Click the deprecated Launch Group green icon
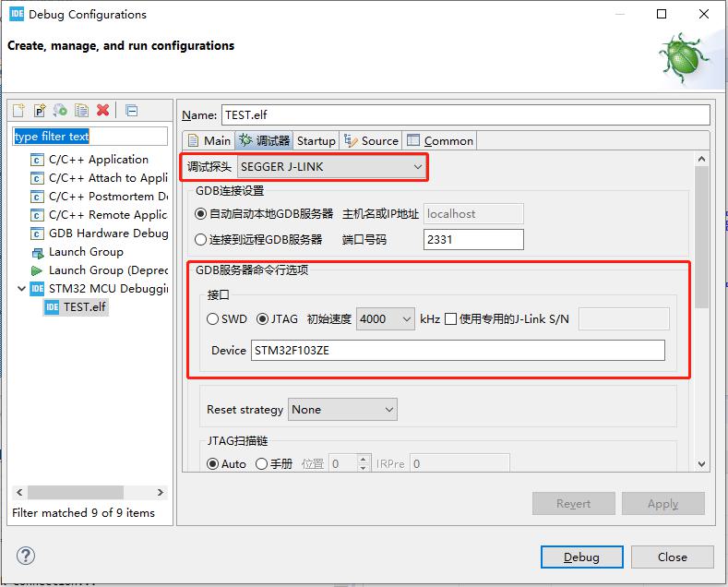 click(x=37, y=270)
